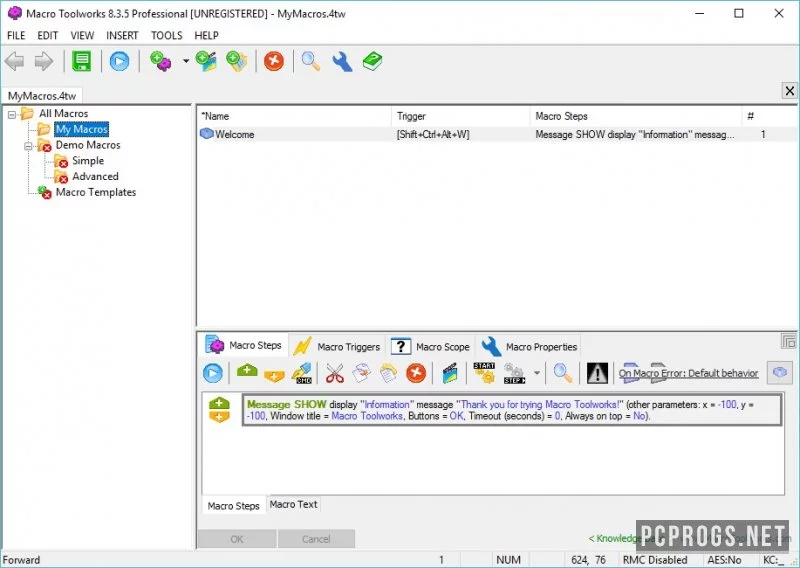Select the All Macros root folder
Image resolution: width=800 pixels, height=568 pixels.
64,113
